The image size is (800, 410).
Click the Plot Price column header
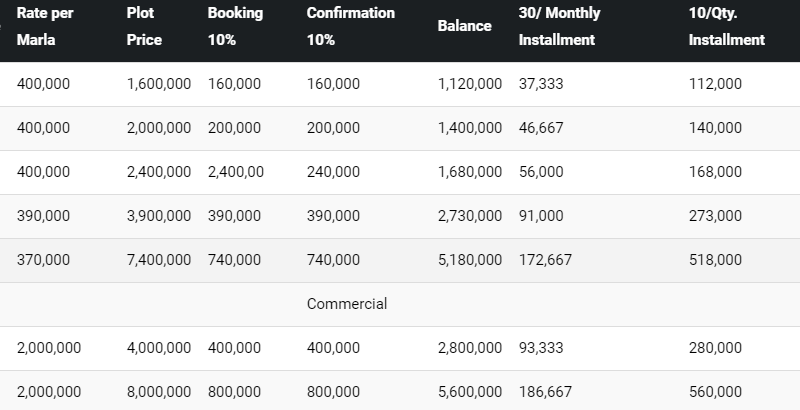point(145,27)
